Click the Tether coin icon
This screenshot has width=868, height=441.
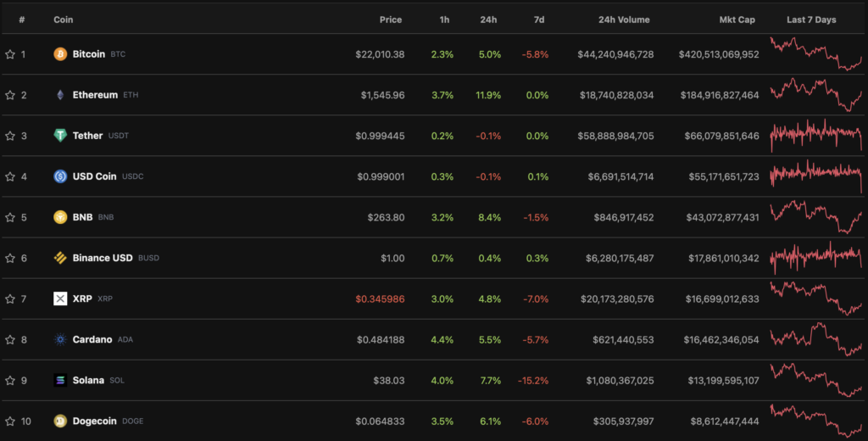pos(60,136)
